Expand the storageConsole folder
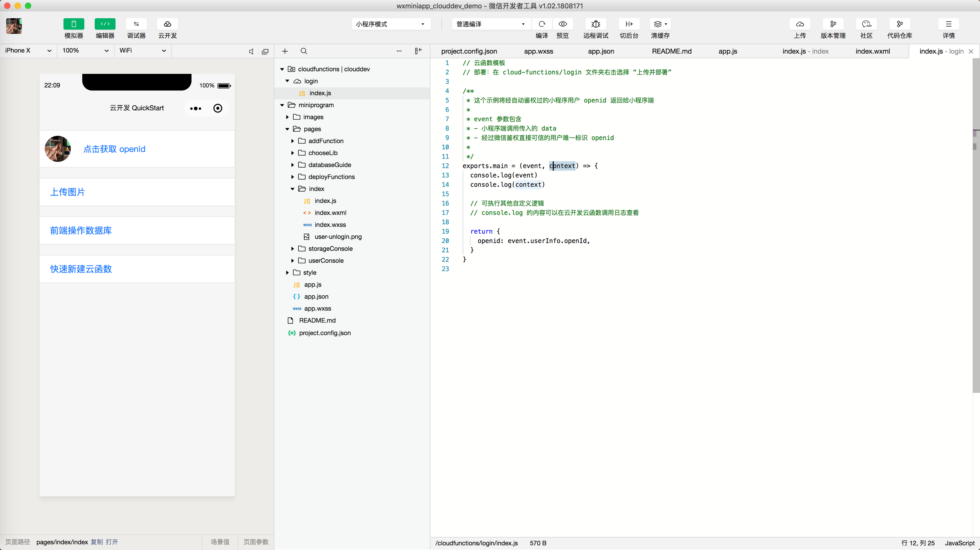 coord(330,249)
